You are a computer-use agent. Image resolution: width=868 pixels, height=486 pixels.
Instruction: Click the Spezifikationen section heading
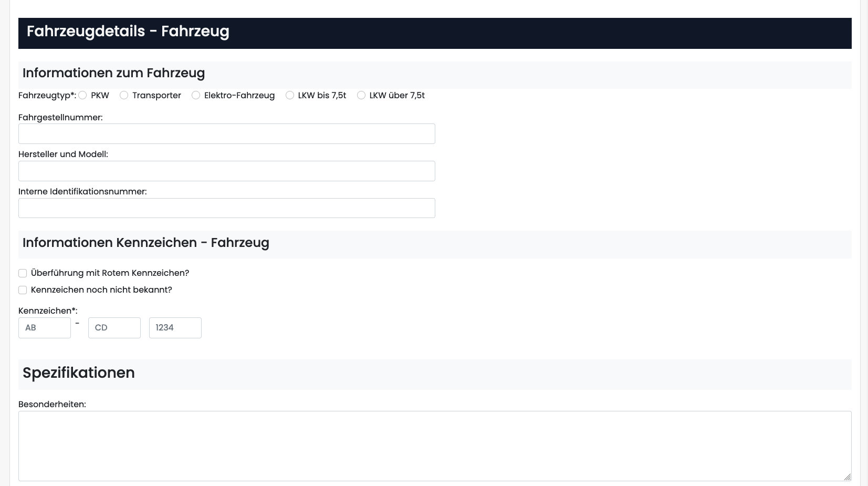pyautogui.click(x=79, y=373)
